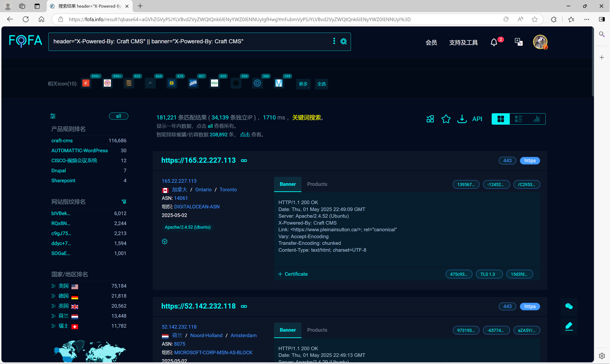
Task: Click the Apache/2.4.52 (Ubuntu) tag
Action: click(x=188, y=227)
